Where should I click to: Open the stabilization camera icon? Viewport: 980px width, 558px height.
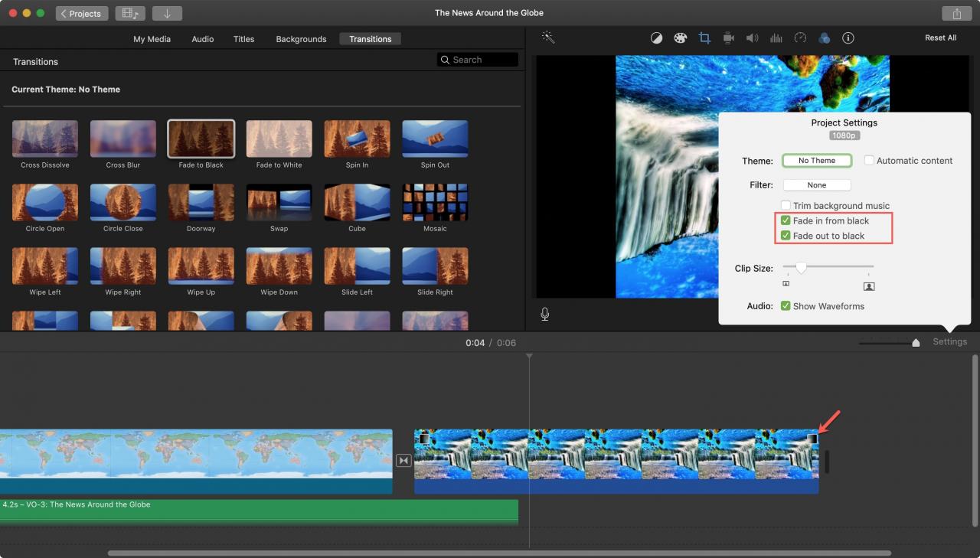point(728,38)
